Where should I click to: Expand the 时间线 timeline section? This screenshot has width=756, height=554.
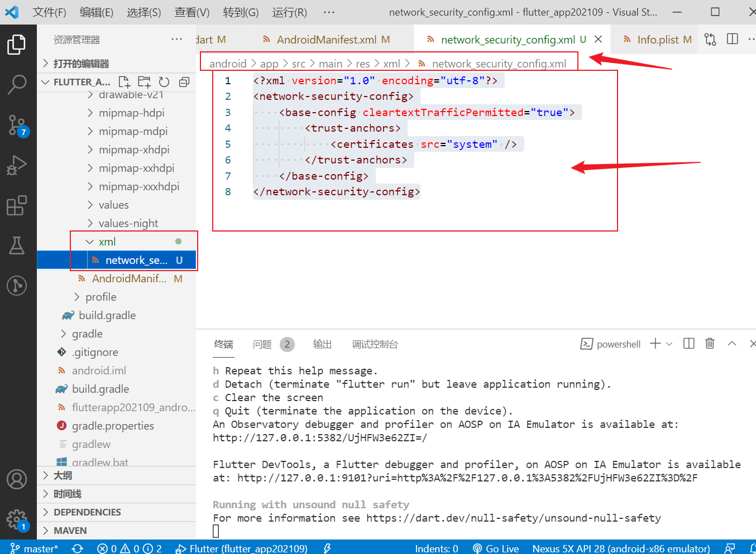tap(116, 494)
